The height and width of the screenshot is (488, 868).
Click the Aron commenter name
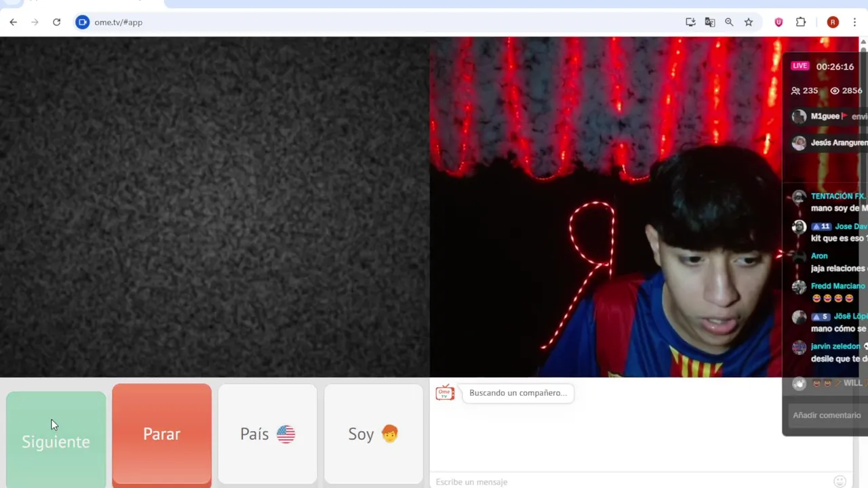click(x=819, y=256)
